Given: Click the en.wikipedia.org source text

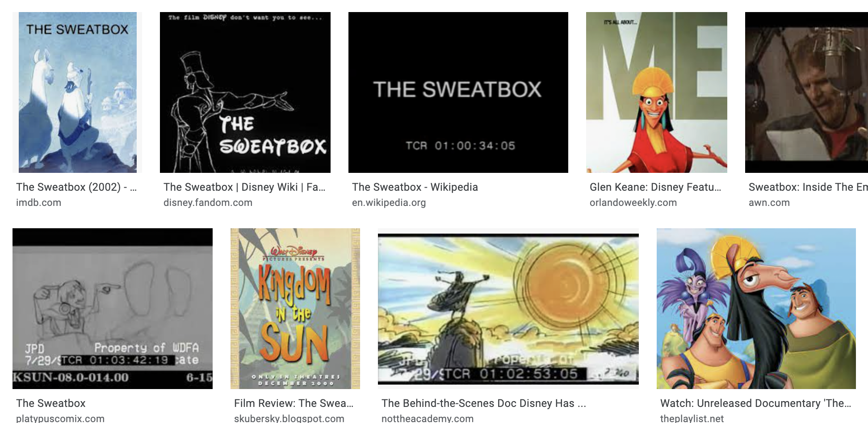Looking at the screenshot, I should point(389,203).
